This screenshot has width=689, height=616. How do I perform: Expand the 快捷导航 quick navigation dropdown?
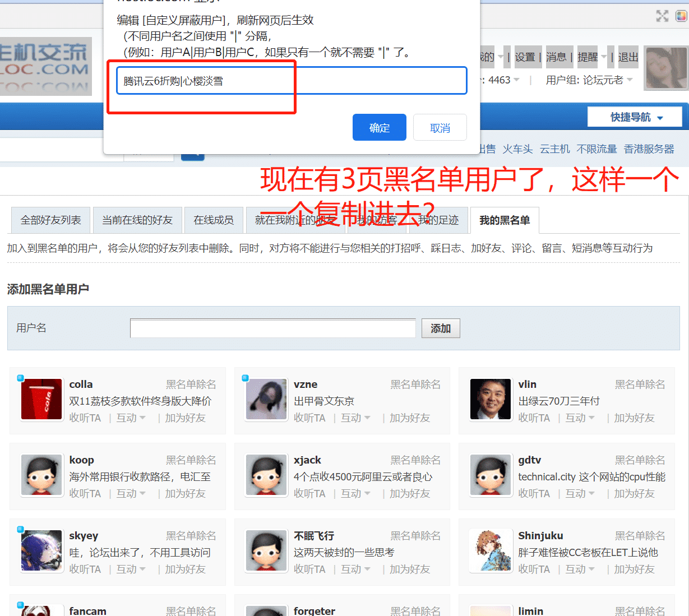point(635,117)
